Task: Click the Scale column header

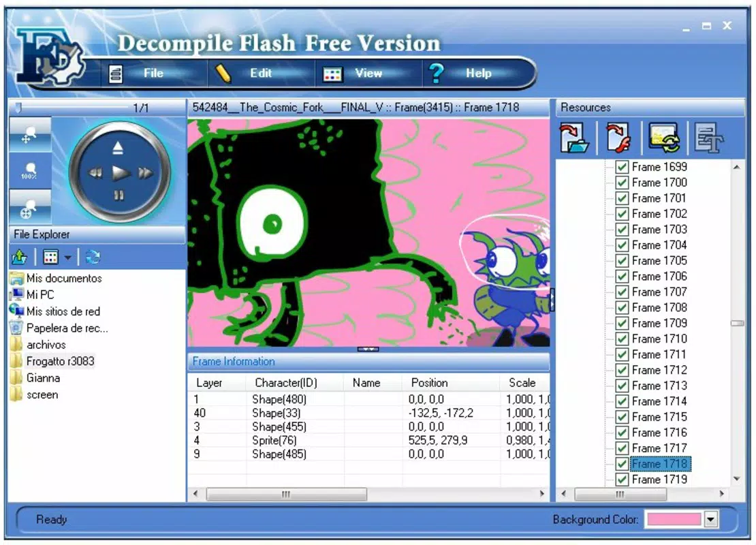Action: [525, 383]
